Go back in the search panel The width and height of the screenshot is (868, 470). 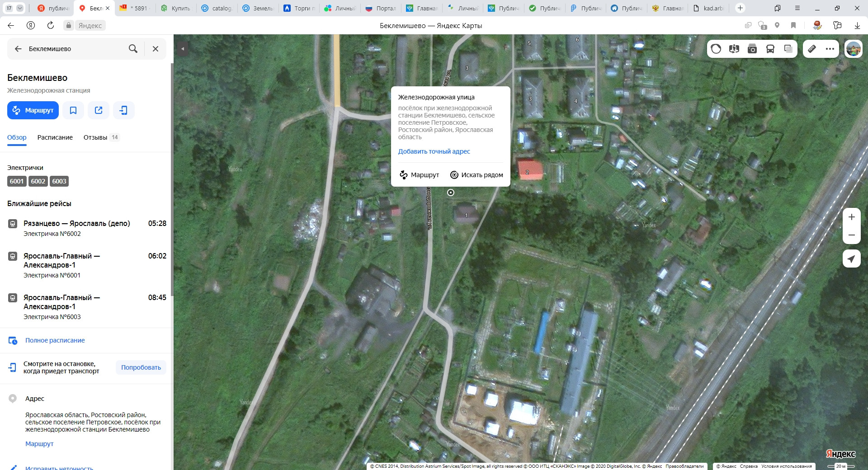(18, 49)
